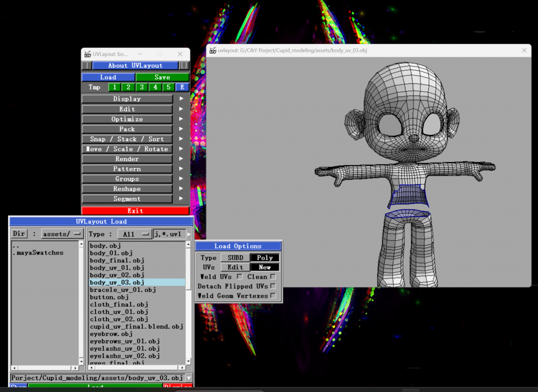Click the arrow right of the filter field
The width and height of the screenshot is (538, 392).
[x=189, y=234]
